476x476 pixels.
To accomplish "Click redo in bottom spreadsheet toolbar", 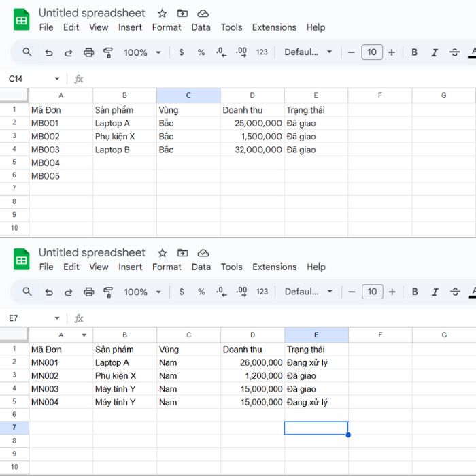I will pos(68,292).
